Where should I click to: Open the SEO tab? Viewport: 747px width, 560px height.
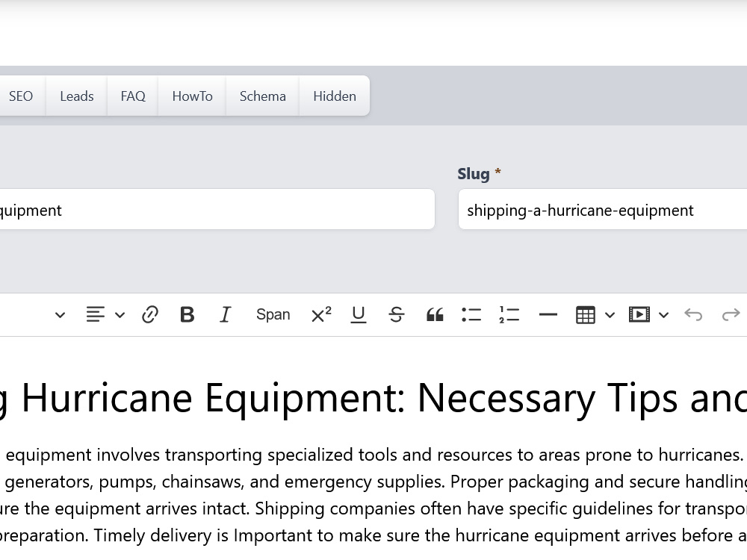click(21, 96)
